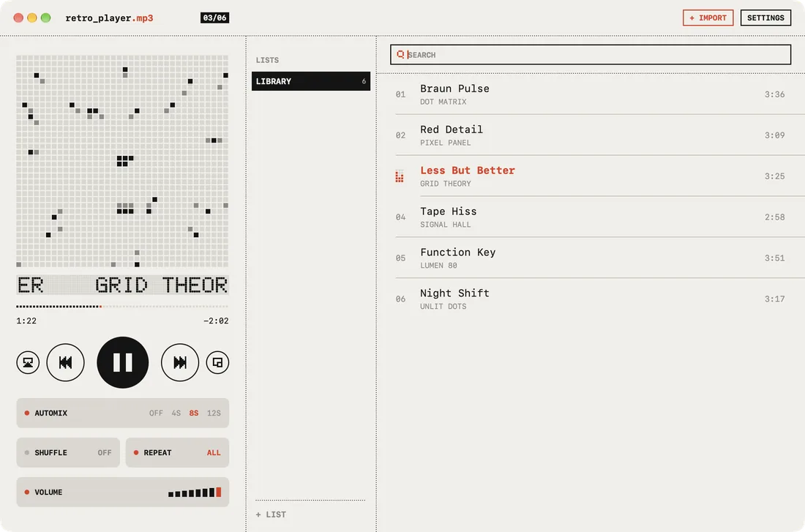
Task: Click the AirPlay output icon
Action: pos(28,362)
